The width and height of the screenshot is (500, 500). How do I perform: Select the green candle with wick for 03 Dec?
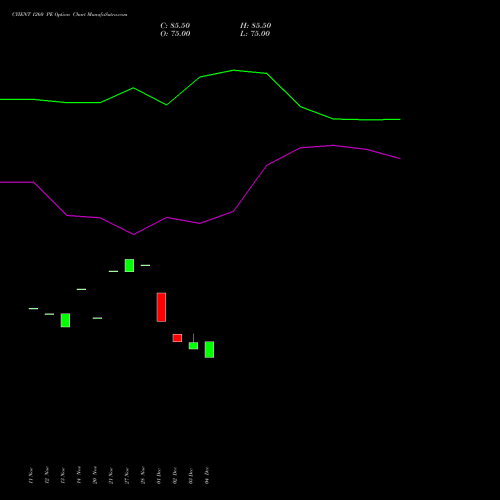[193, 345]
